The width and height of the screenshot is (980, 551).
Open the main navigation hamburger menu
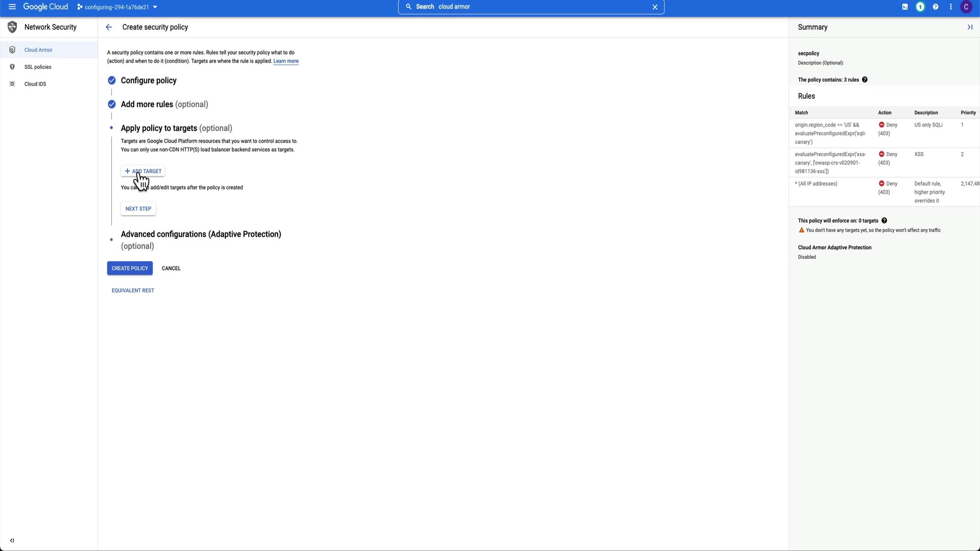(x=12, y=7)
